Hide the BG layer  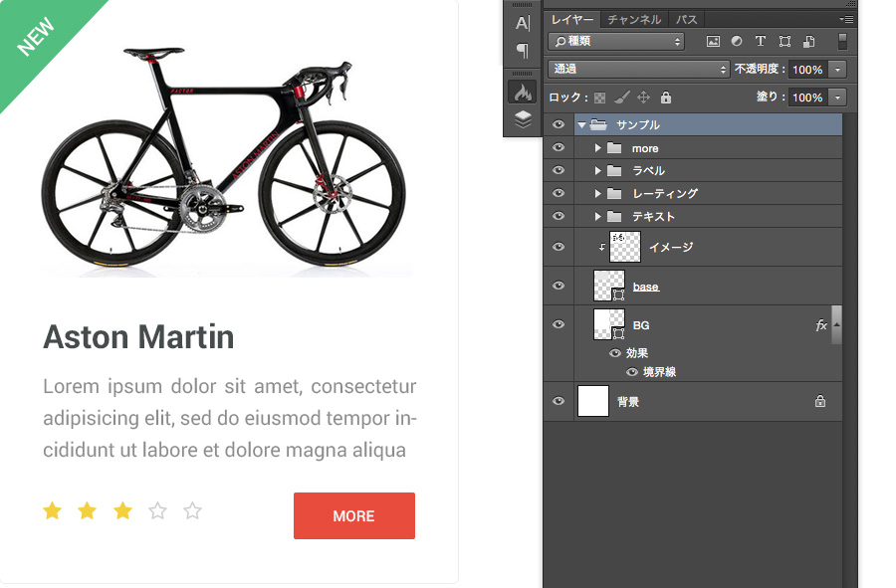559,324
